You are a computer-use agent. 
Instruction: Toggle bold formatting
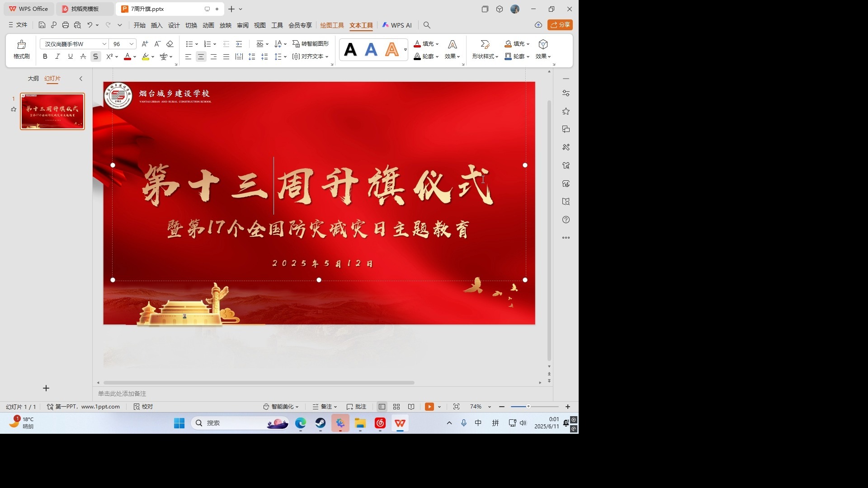(x=45, y=56)
